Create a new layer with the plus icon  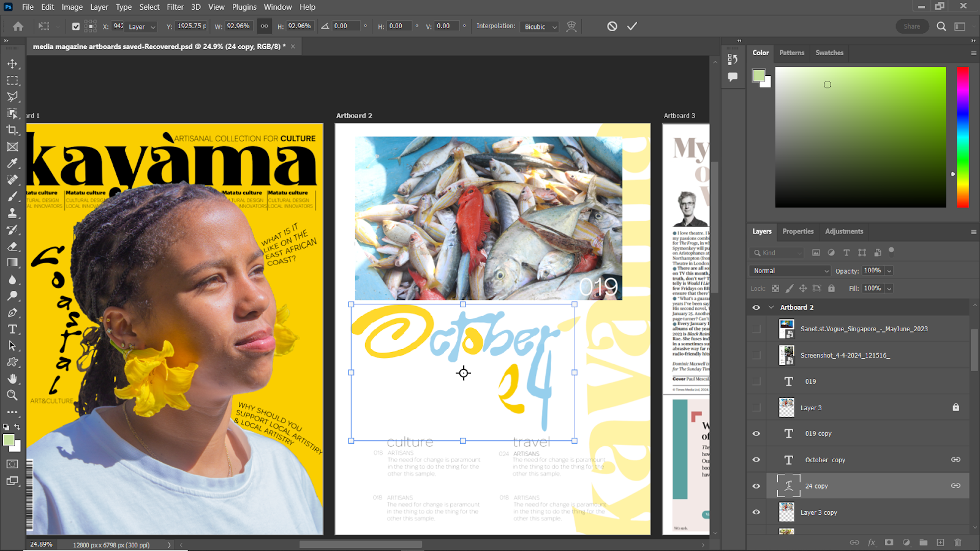click(941, 542)
